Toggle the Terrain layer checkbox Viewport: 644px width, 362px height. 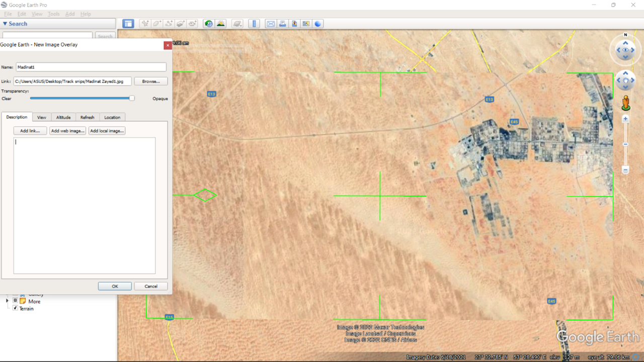click(15, 308)
